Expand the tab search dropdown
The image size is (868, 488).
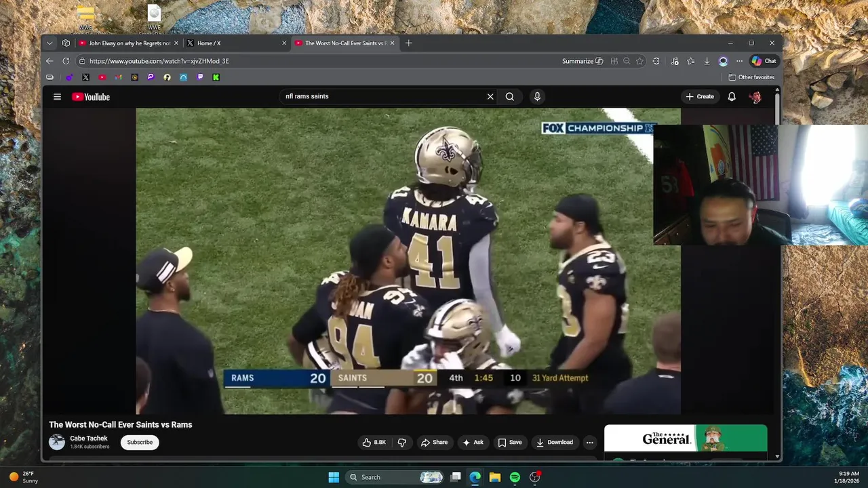pos(50,43)
